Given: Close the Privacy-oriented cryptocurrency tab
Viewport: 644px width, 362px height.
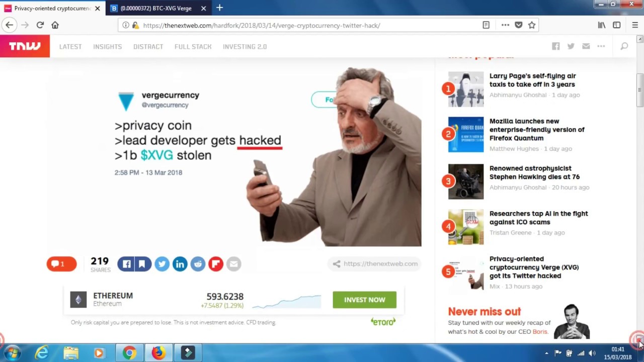Looking at the screenshot, I should [97, 9].
